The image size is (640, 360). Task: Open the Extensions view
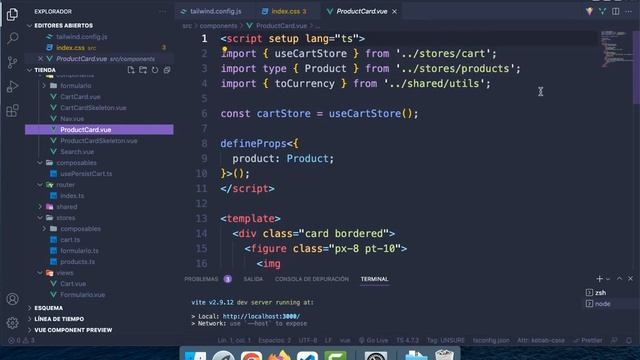[12, 111]
